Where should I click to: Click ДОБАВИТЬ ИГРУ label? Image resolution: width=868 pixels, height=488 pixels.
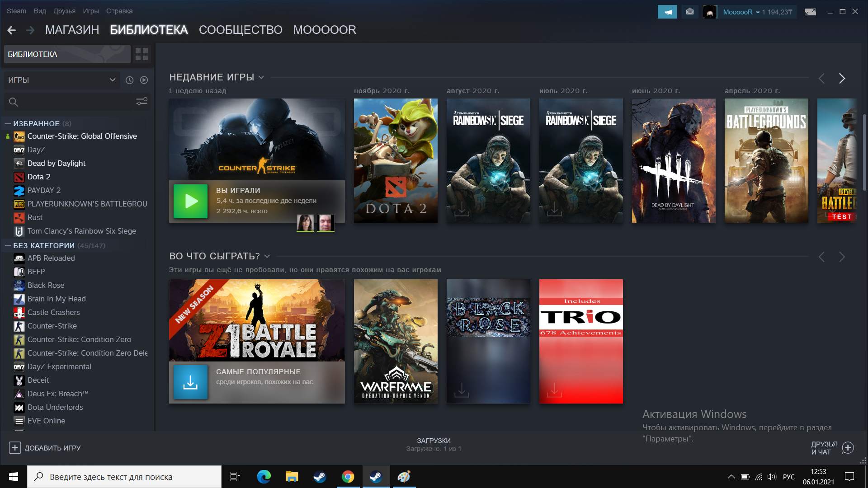coord(52,448)
